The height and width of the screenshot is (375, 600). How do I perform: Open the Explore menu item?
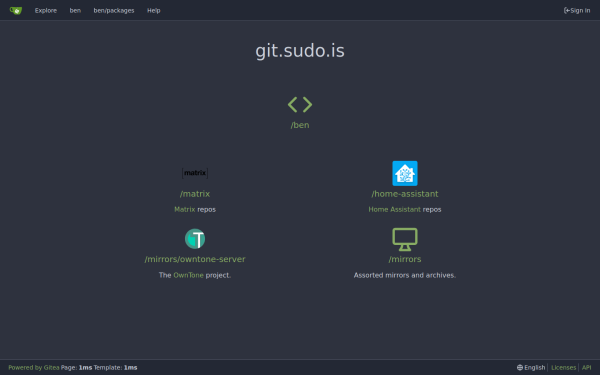point(46,10)
